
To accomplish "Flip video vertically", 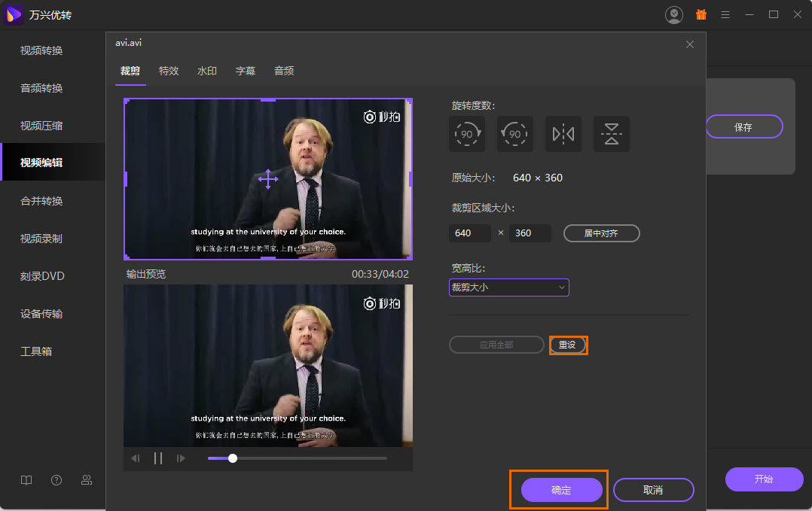I will coord(612,134).
